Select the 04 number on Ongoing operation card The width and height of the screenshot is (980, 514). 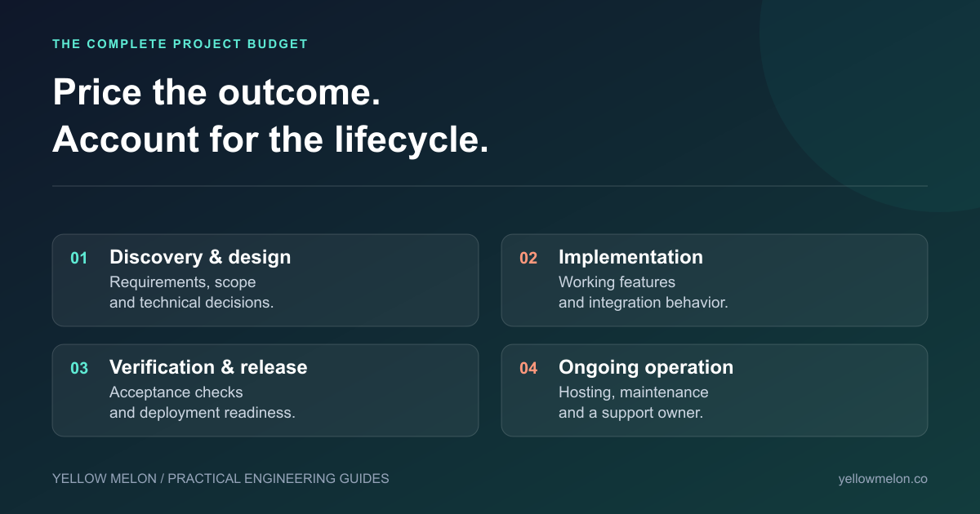[x=528, y=369]
